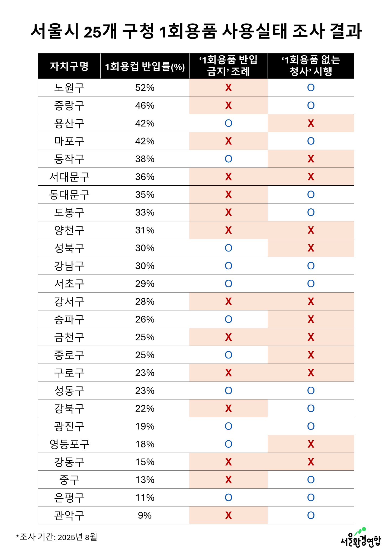
Task: Click the 성동구 district name cell
Action: pos(69,391)
